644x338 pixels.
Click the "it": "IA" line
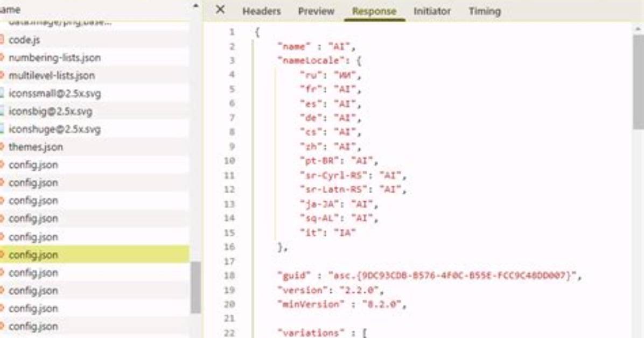tap(328, 233)
